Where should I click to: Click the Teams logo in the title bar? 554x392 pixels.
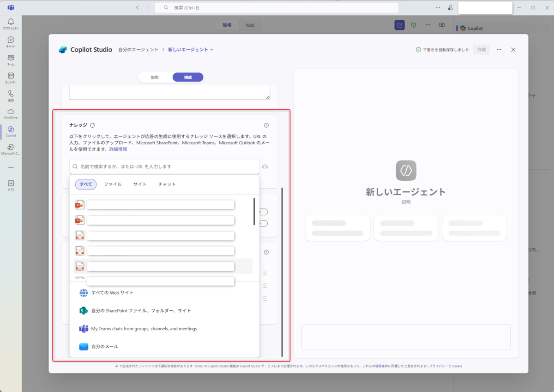click(11, 7)
